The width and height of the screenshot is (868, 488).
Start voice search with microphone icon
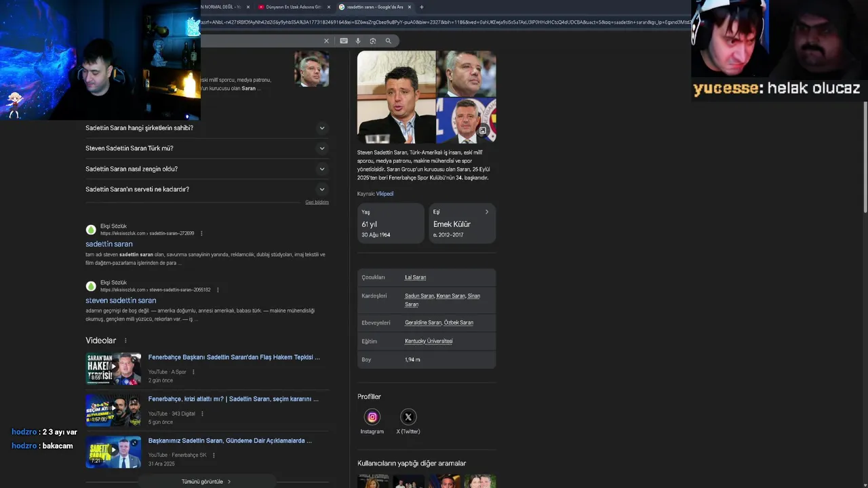pos(358,41)
